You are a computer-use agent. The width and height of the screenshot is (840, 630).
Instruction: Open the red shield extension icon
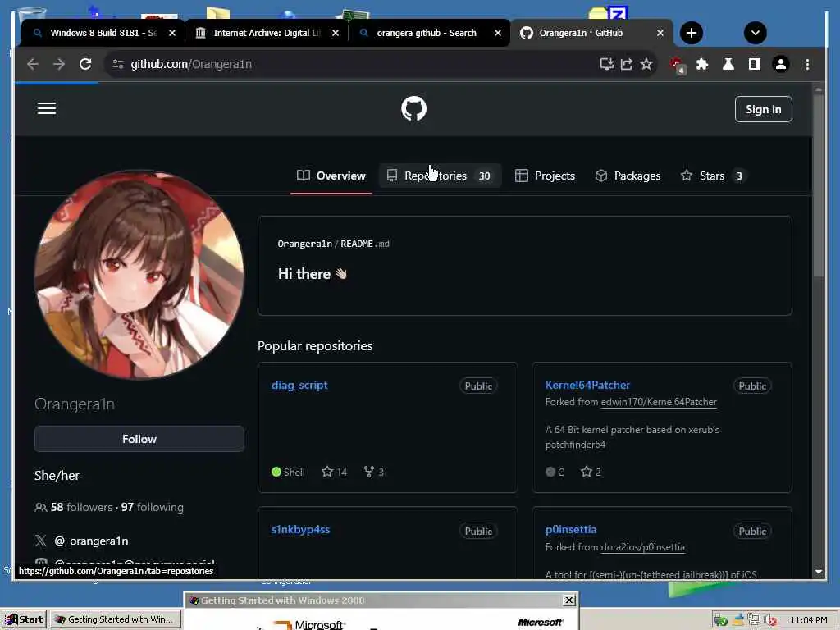click(677, 66)
